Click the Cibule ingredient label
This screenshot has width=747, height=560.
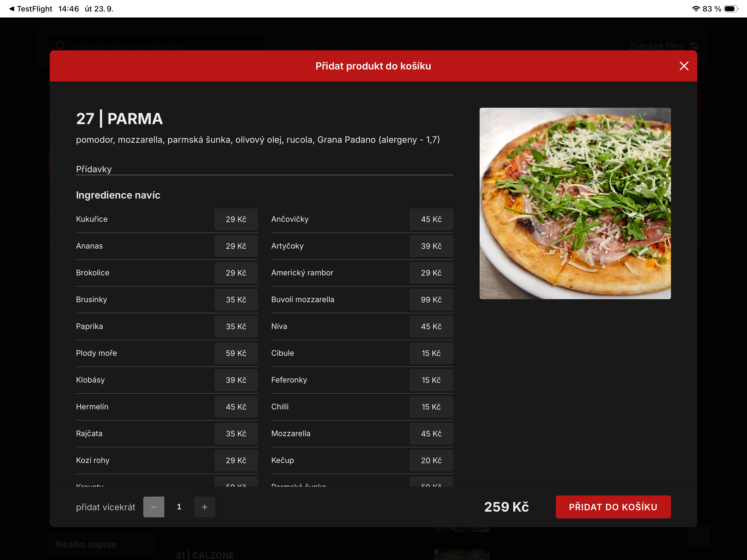coord(282,353)
